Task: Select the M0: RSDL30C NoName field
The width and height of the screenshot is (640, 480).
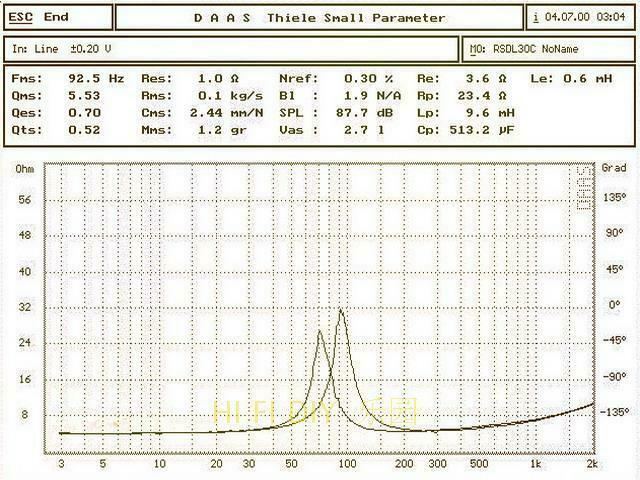Action: coord(549,49)
